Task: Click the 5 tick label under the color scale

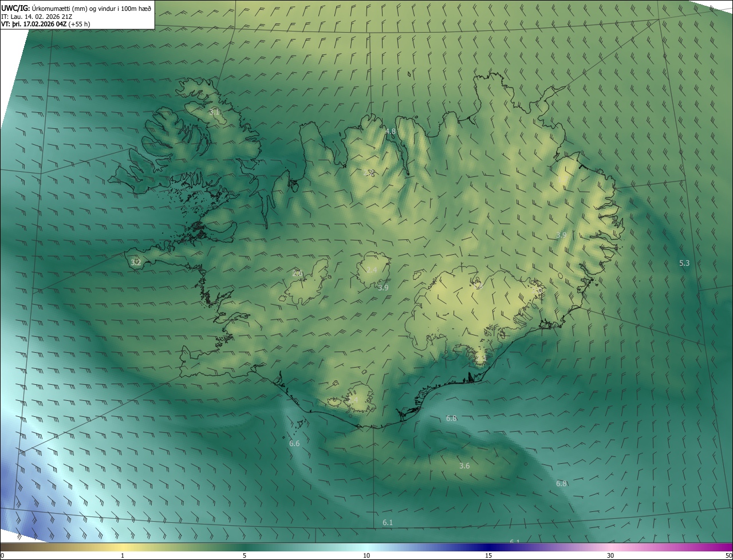Action: [245, 555]
